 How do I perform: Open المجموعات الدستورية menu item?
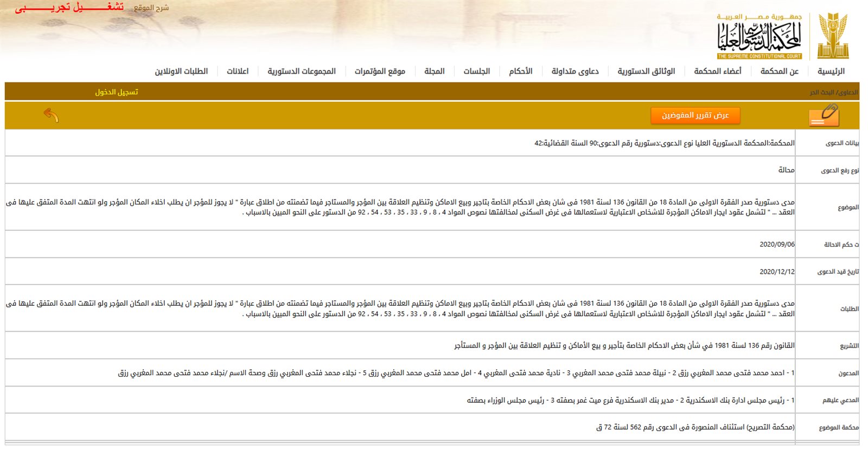click(302, 72)
